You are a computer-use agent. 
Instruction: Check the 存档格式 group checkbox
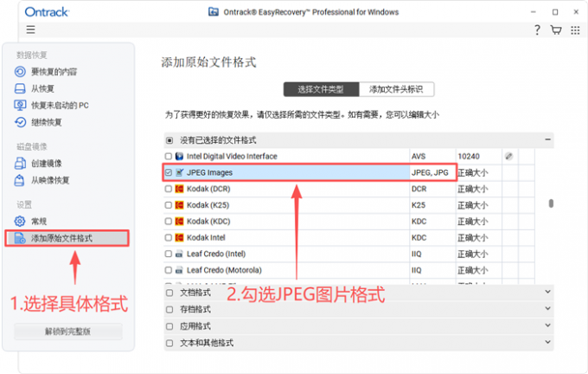pos(169,309)
